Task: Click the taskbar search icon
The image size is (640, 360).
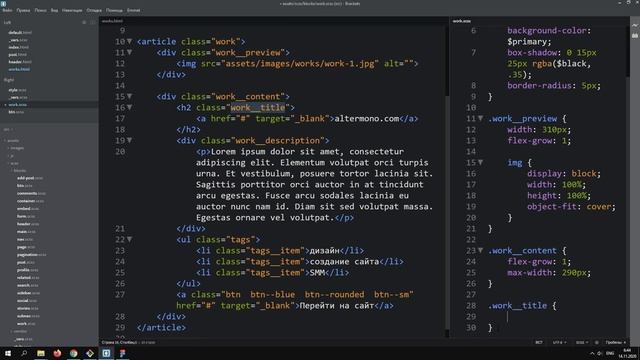Action: coord(24,353)
